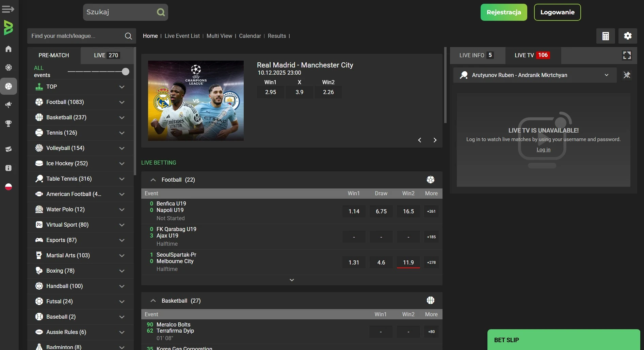Click the Rejestracja button
Screen dimensions: 644x350
pos(503,12)
